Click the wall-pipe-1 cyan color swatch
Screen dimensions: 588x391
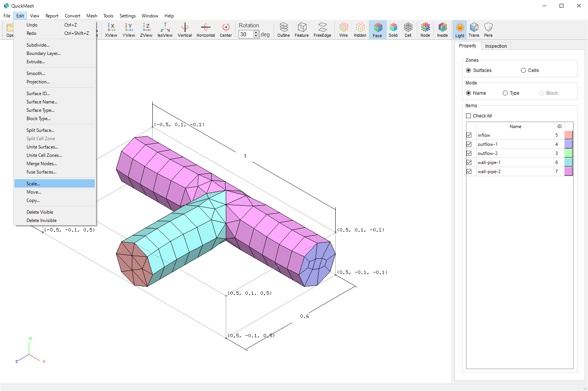(568, 163)
